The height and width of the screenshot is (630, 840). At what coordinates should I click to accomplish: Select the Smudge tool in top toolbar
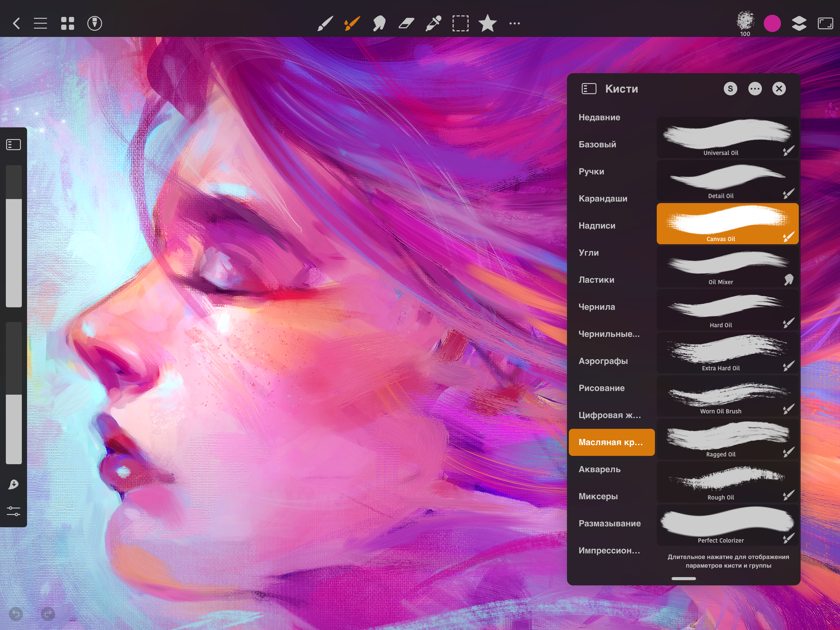[378, 24]
